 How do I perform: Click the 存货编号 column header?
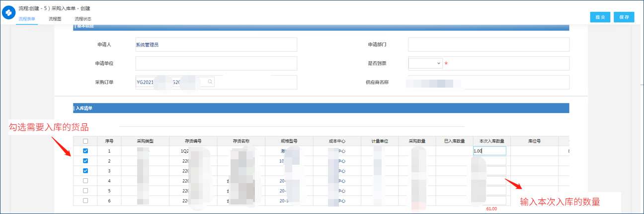coord(193,141)
